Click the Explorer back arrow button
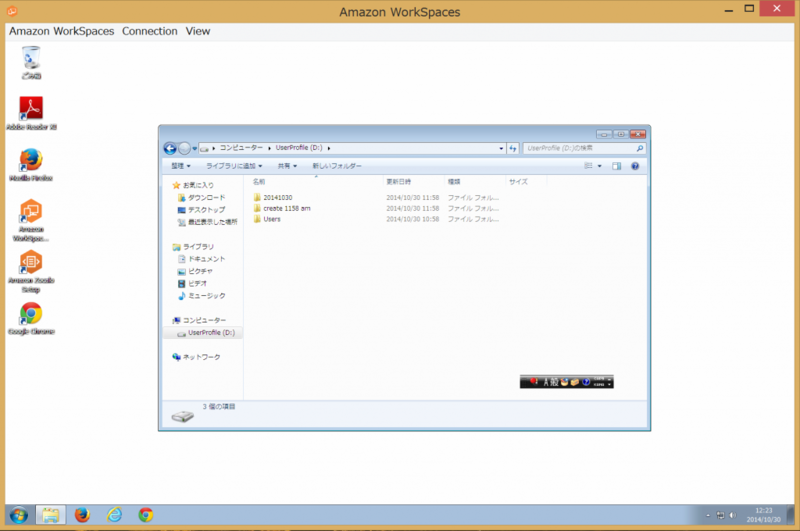Image resolution: width=800 pixels, height=531 pixels. (x=170, y=148)
